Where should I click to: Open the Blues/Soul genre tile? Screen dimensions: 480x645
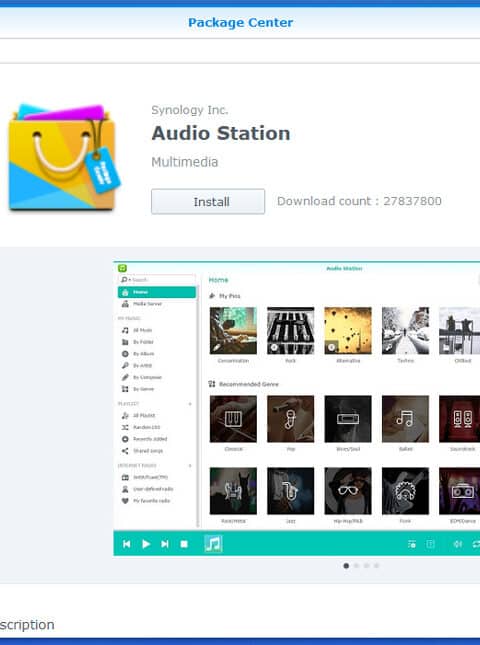point(348,419)
